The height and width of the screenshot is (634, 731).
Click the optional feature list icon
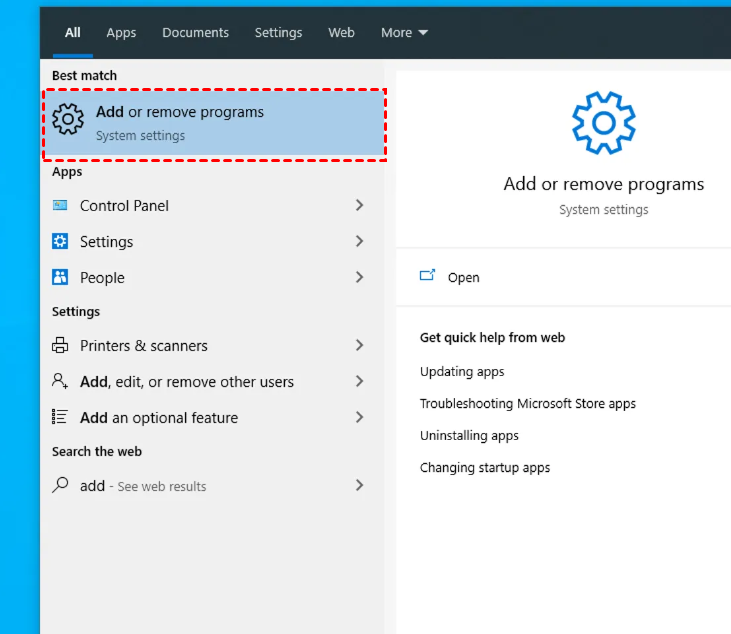click(60, 417)
